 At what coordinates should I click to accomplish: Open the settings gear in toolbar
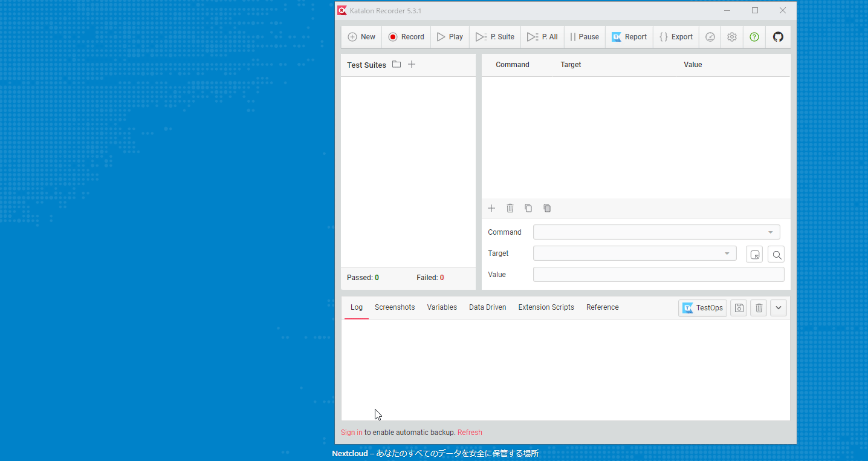coord(732,37)
